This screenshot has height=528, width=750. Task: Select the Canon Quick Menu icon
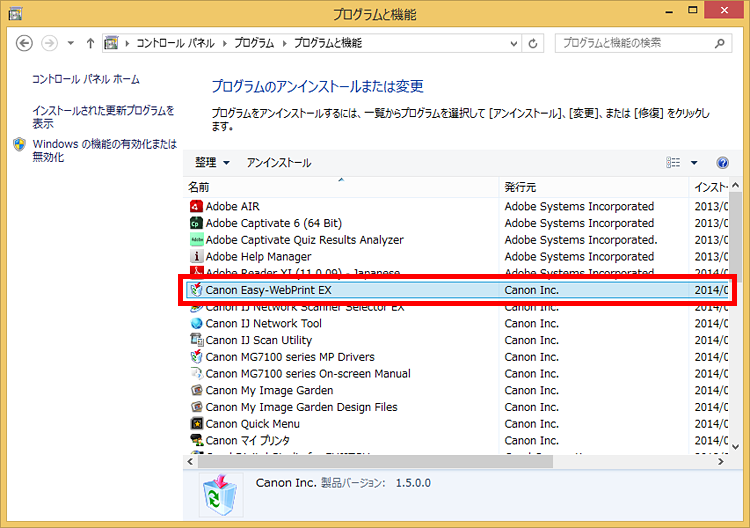196,424
